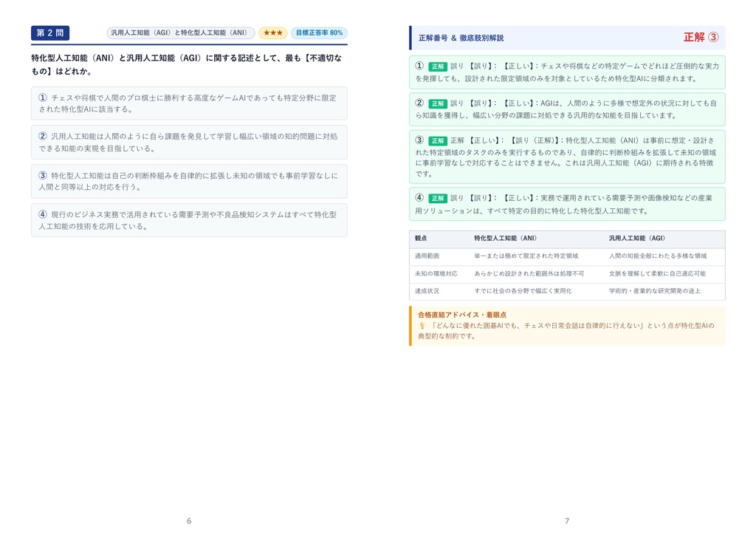756x537 pixels.
Task: Select answer option ① about chess game AI
Action: pos(189,103)
